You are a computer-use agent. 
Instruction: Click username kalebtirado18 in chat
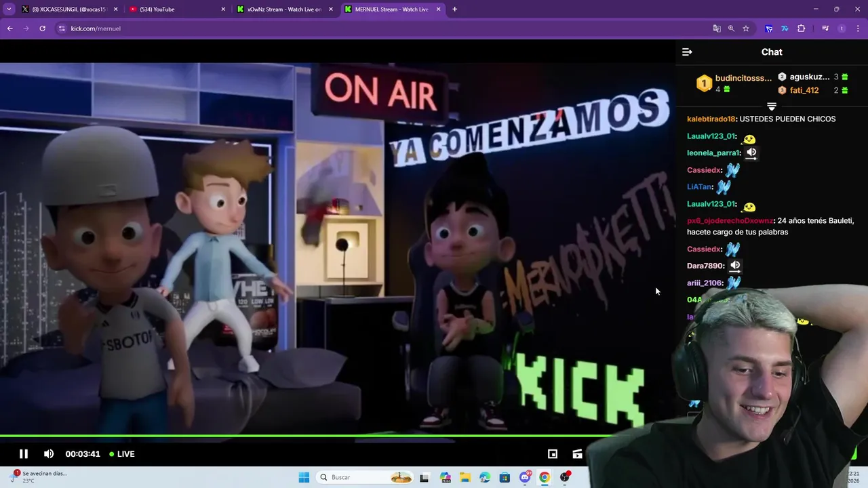[x=711, y=119]
